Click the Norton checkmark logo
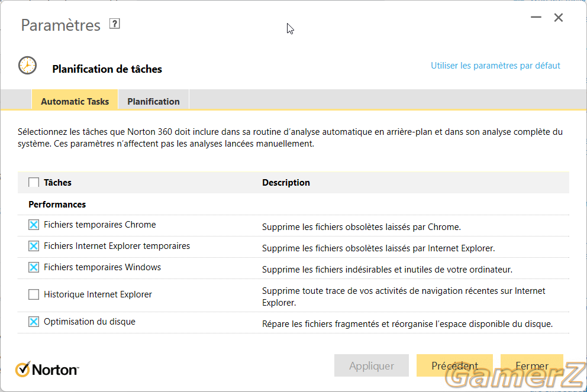Image resolution: width=587 pixels, height=392 pixels. point(47,370)
